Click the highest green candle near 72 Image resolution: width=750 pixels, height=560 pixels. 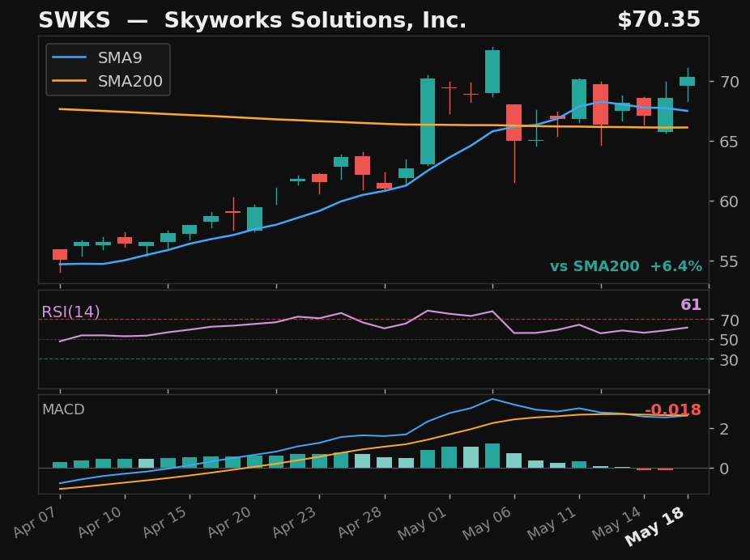click(x=492, y=72)
